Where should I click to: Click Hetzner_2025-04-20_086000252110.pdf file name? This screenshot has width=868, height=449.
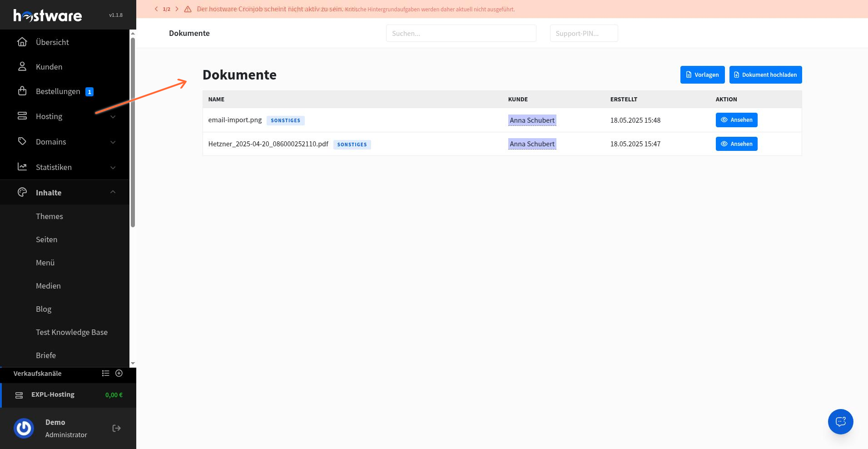point(268,144)
